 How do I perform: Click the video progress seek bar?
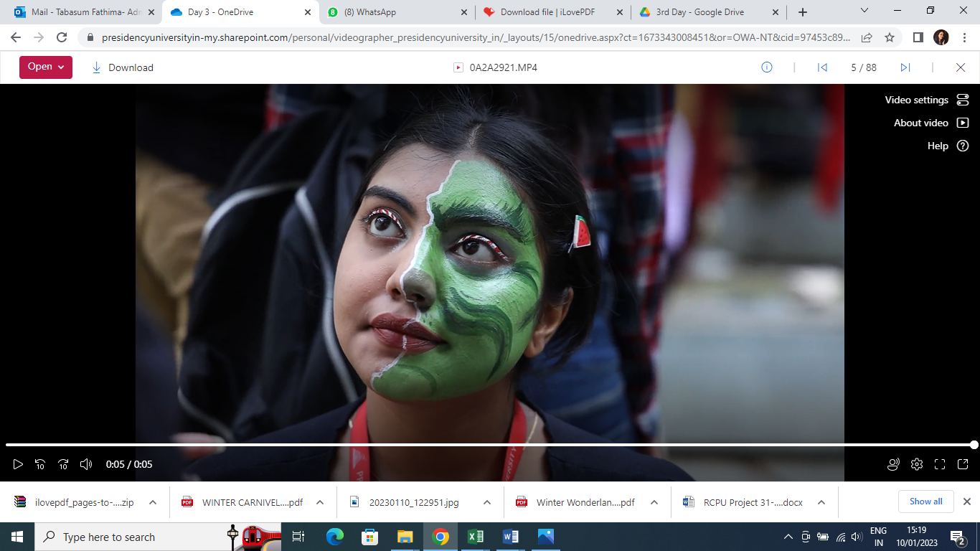coord(488,445)
